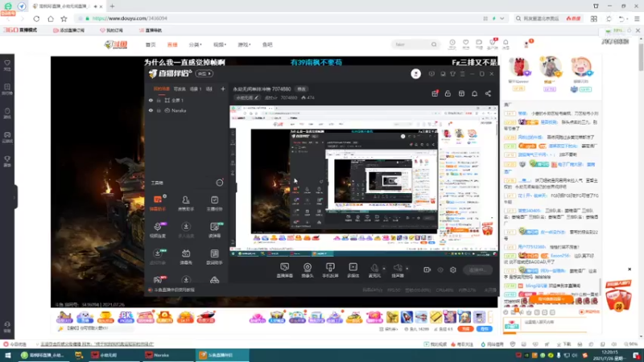Click 直播导航 in browser bookmarks bar
The height and width of the screenshot is (362, 644).
pos(151,31)
